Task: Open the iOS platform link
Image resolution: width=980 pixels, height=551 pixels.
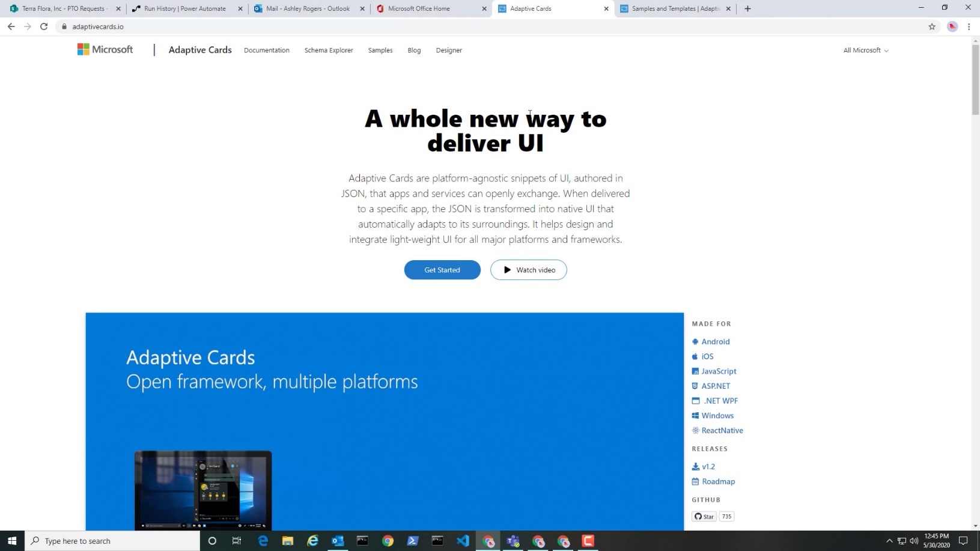Action: pos(703,356)
